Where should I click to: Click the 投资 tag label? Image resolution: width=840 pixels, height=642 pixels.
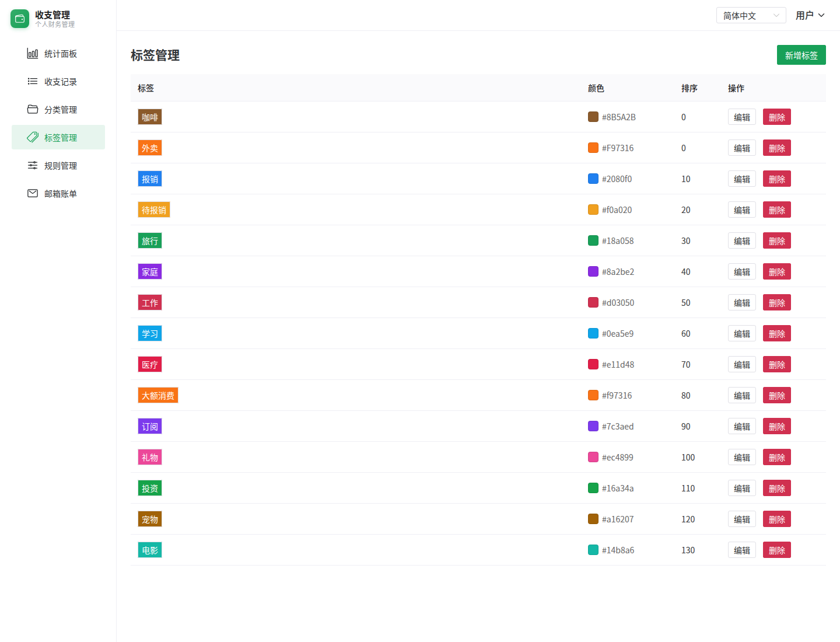150,488
